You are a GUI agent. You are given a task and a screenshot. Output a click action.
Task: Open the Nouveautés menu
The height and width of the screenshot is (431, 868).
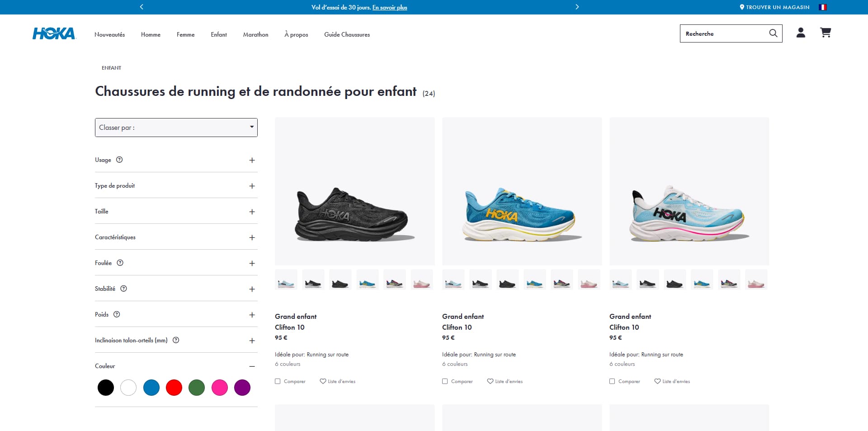[x=109, y=34]
